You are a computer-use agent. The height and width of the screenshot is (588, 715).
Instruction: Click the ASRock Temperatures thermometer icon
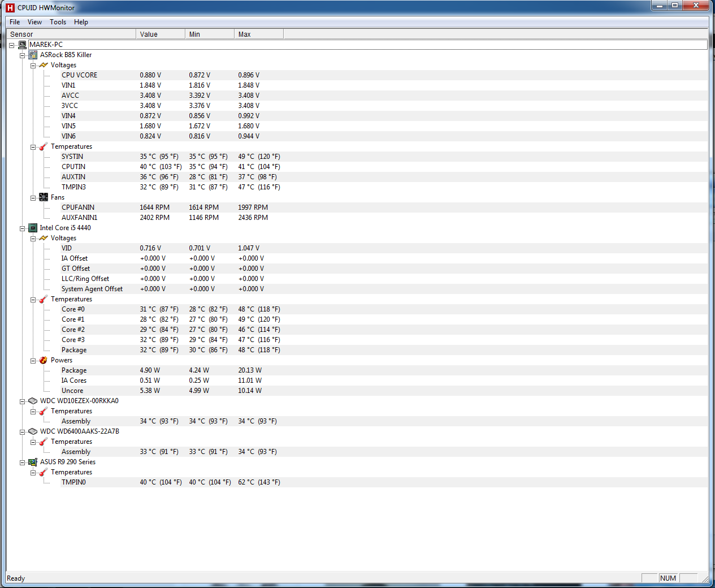44,146
